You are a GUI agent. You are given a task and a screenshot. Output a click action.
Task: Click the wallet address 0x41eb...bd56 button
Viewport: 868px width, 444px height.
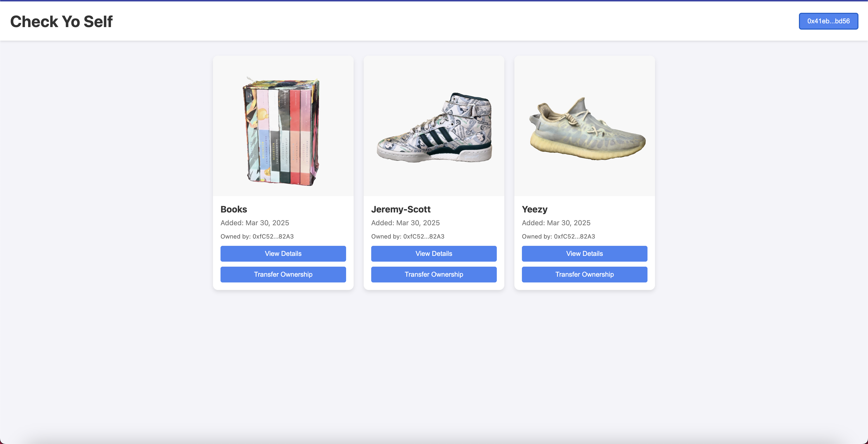click(828, 21)
